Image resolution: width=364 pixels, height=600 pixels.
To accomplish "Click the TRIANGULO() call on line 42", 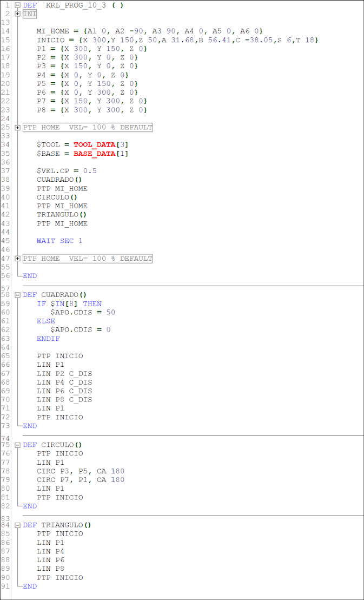I will click(62, 215).
